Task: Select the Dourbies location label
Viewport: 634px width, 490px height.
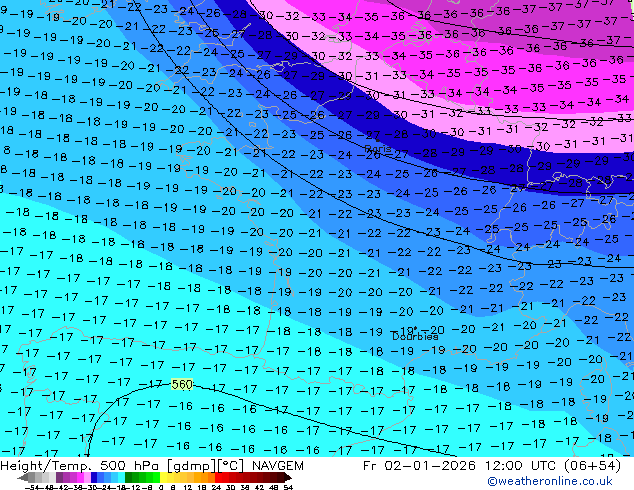Action: (x=415, y=336)
